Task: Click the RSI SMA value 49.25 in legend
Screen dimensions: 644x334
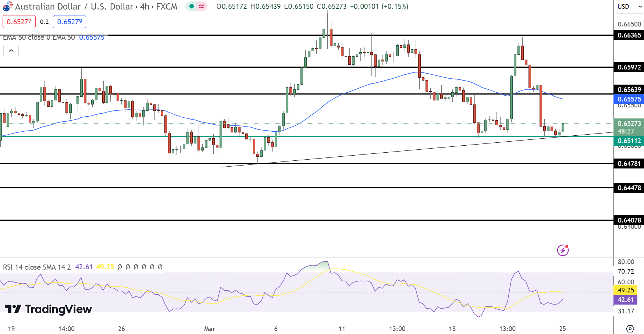Action: click(x=105, y=267)
